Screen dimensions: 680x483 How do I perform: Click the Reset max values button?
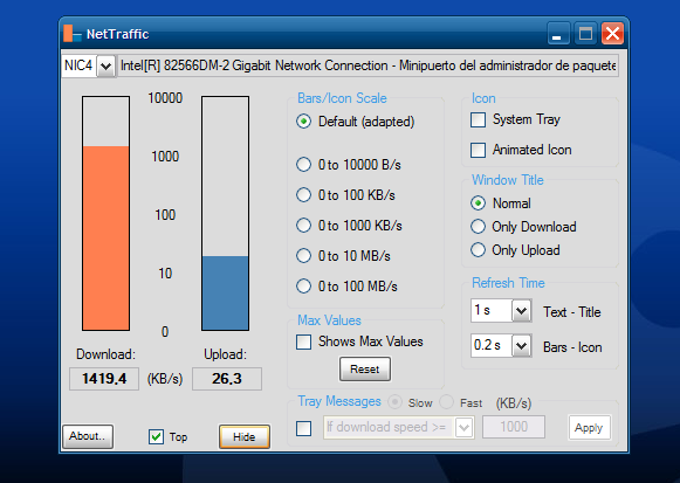(x=365, y=369)
